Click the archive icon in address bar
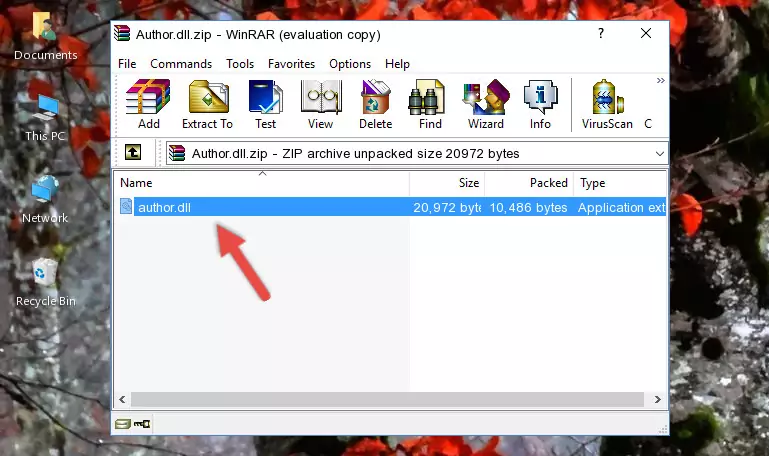 point(177,153)
